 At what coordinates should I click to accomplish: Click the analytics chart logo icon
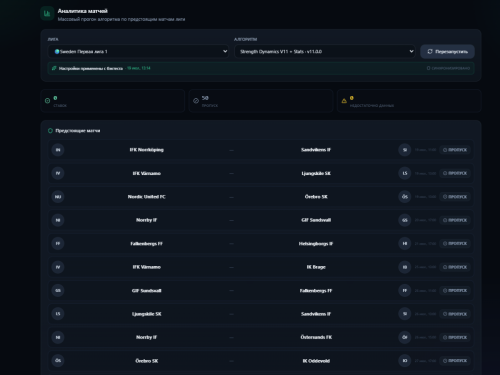[x=47, y=14]
